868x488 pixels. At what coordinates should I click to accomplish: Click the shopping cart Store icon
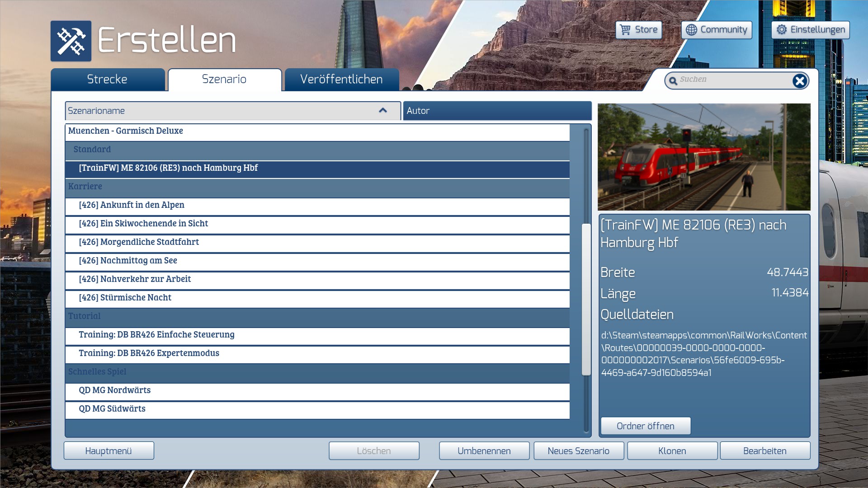point(625,30)
